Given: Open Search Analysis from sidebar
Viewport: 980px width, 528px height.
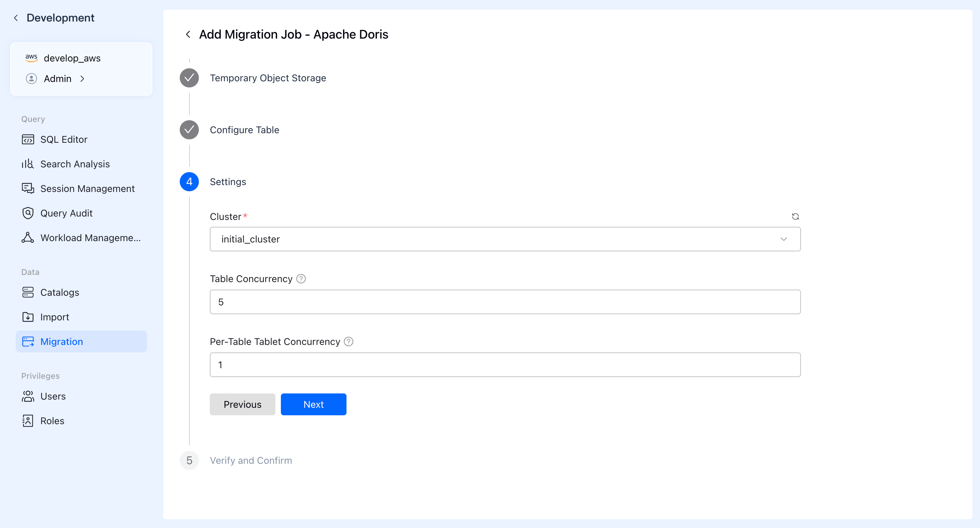Looking at the screenshot, I should click(74, 164).
